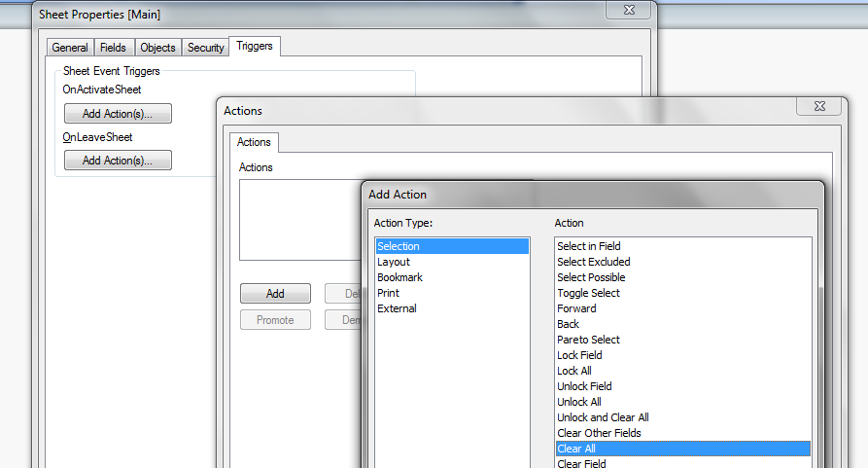Select the Forward action
The height and width of the screenshot is (468, 868).
(683, 308)
